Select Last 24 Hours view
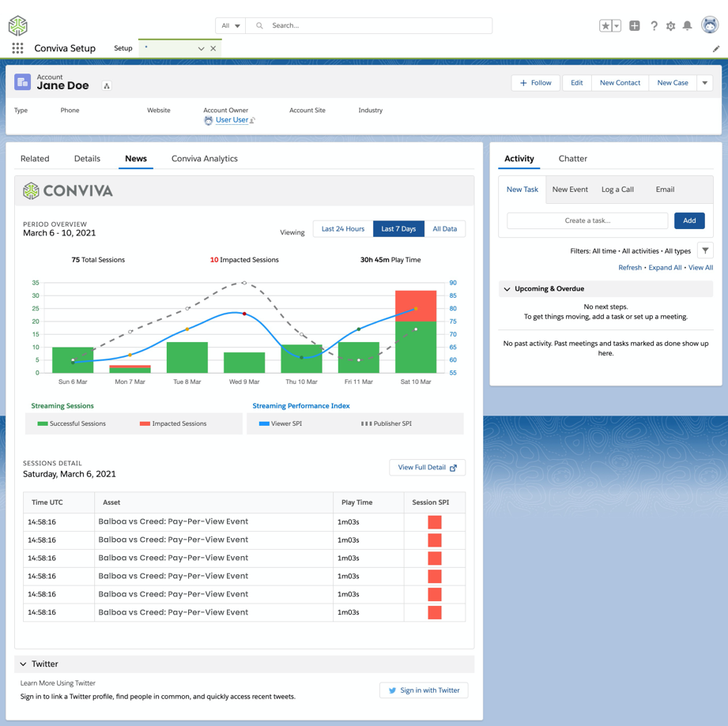The image size is (728, 726). click(x=342, y=228)
